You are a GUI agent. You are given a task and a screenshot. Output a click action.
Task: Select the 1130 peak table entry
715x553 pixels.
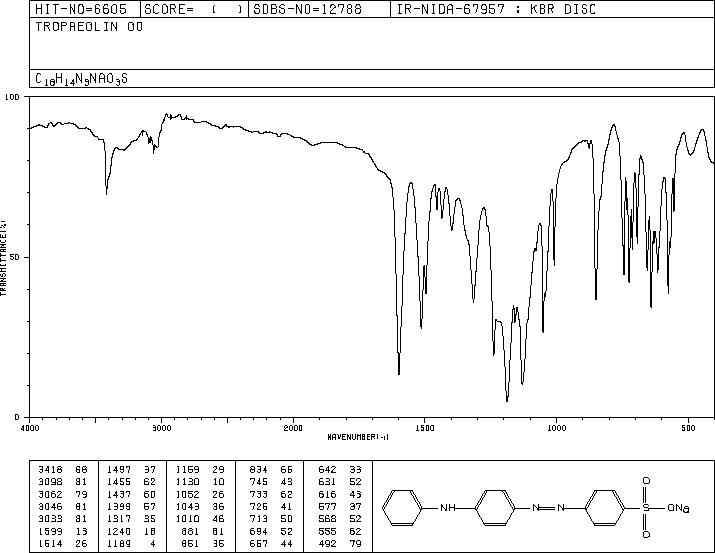coord(200,482)
